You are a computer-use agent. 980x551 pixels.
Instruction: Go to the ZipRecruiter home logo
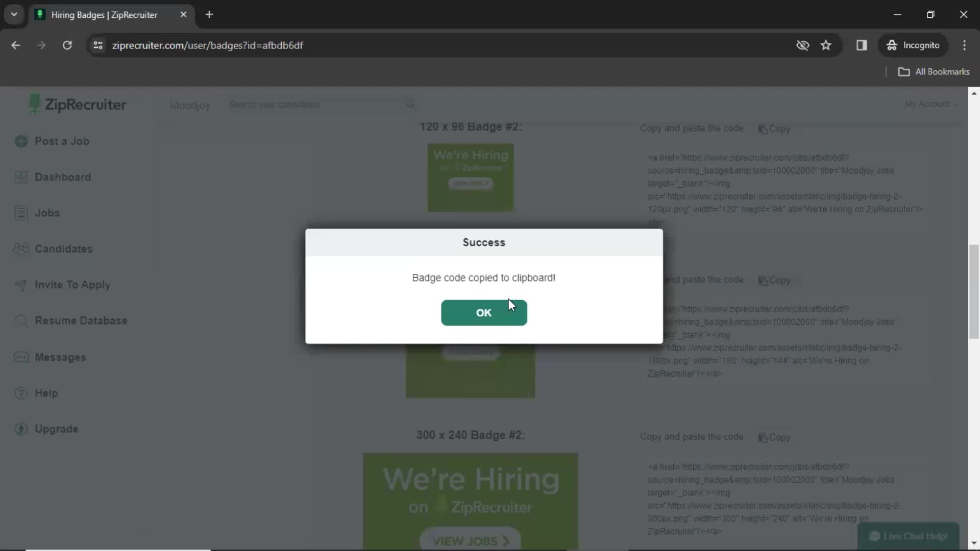click(77, 104)
